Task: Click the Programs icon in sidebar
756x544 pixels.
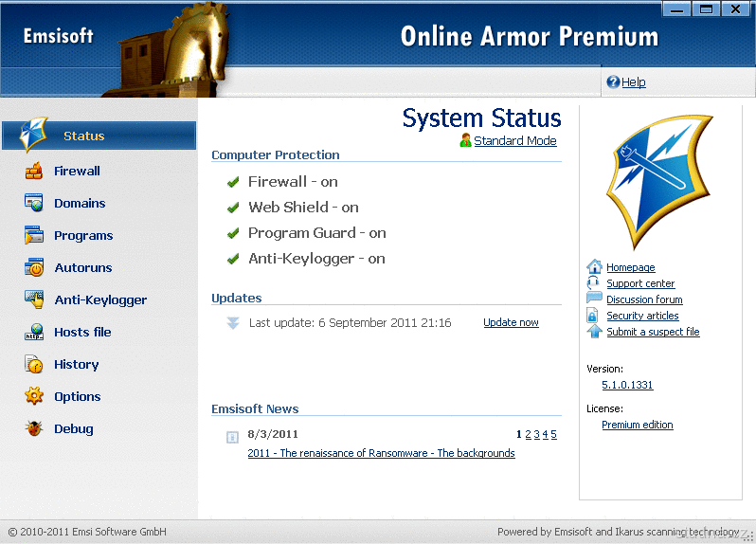Action: tap(34, 236)
